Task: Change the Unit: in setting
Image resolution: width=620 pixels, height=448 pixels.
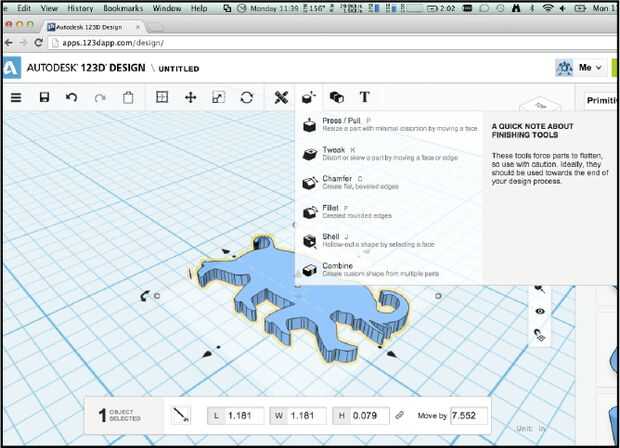Action: tap(530, 429)
